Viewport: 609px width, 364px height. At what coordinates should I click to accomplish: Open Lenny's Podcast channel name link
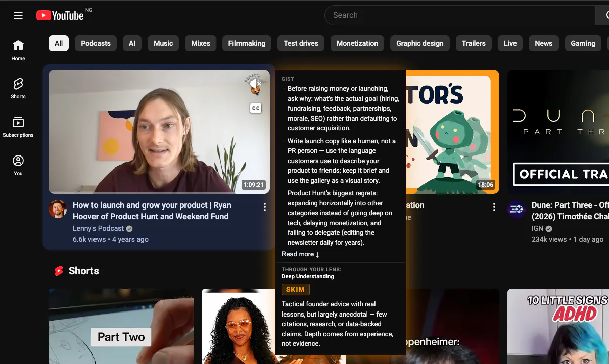98,228
